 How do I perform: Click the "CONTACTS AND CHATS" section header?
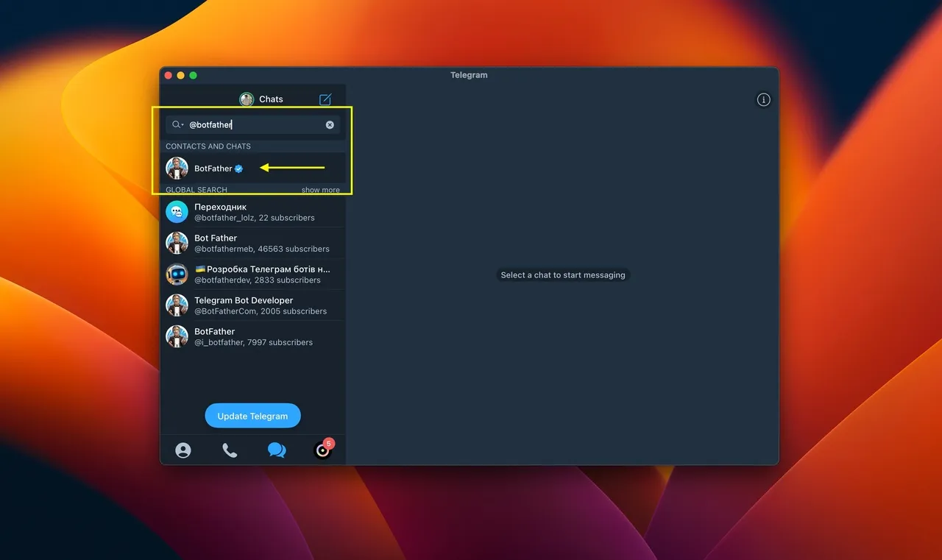point(208,146)
